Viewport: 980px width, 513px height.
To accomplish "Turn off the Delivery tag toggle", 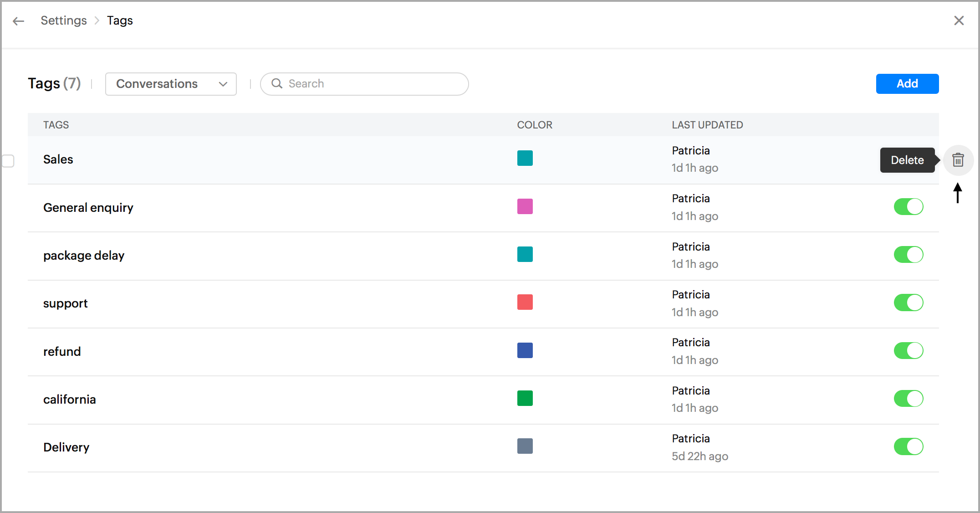I will 908,447.
